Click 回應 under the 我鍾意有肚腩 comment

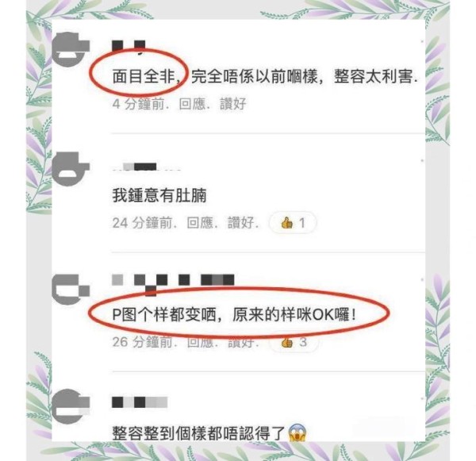pyautogui.click(x=201, y=223)
